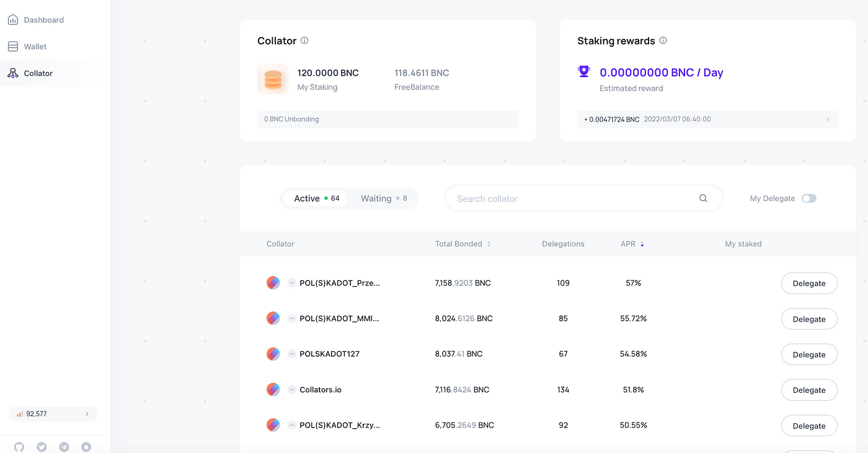868x453 pixels.
Task: Click the 6,705.2649 BNC bonded value
Action: pyautogui.click(x=464, y=425)
